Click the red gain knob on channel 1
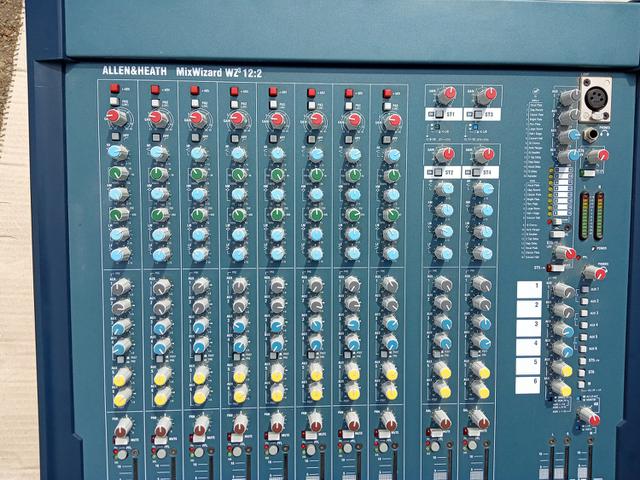The height and width of the screenshot is (480, 640). [116, 116]
